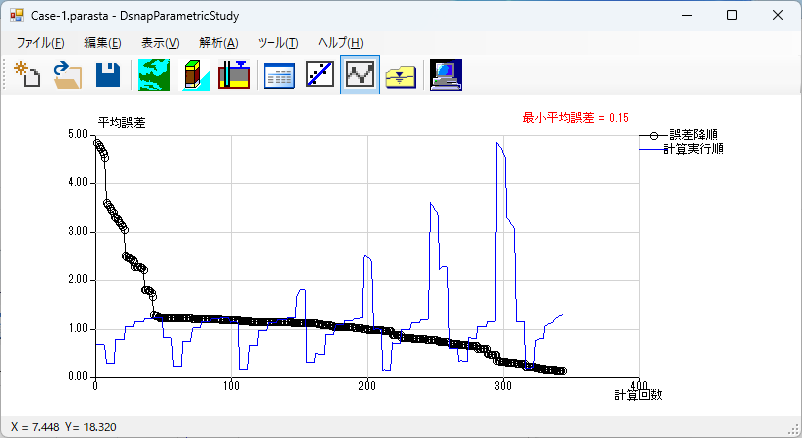Click the computer monitor run icon
The image size is (808, 438).
(x=446, y=75)
